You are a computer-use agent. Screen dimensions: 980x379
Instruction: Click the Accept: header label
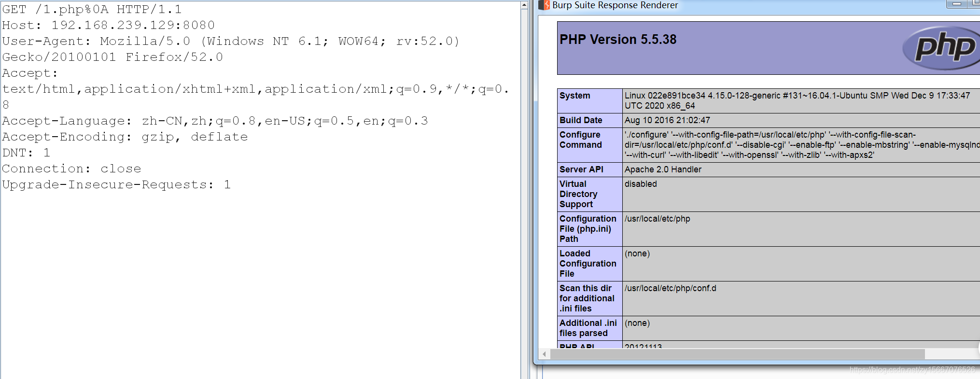[29, 73]
